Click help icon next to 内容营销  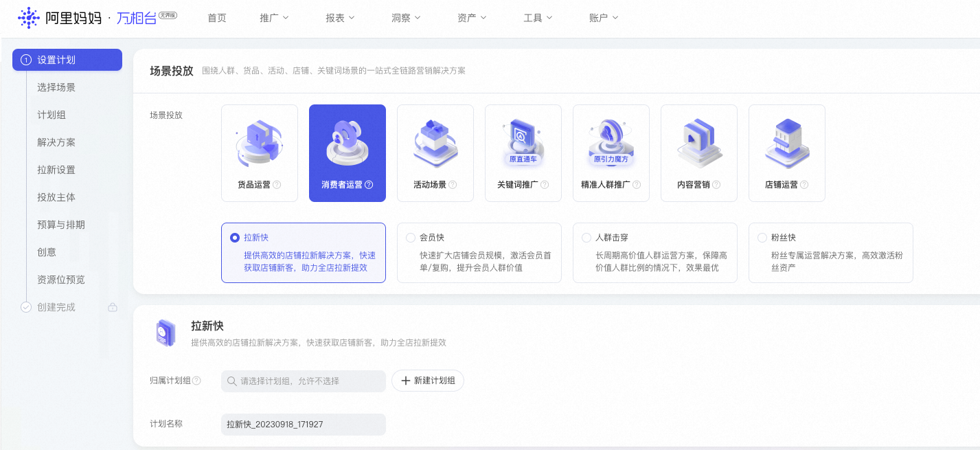[716, 185]
